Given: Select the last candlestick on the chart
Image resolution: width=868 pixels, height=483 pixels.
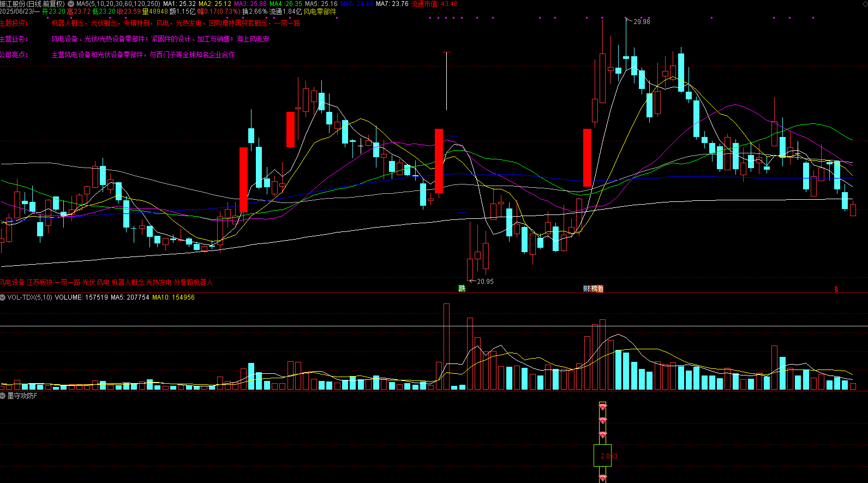Looking at the screenshot, I should pos(853,210).
